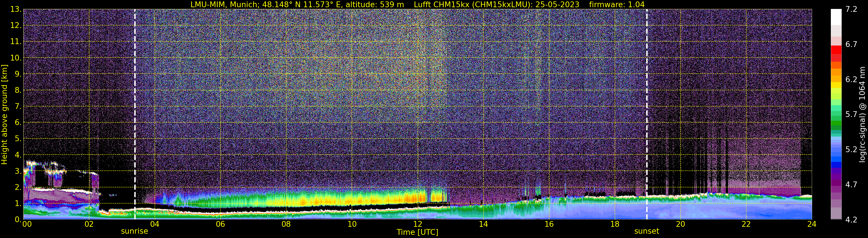Click the colorbar value '6.7'
This screenshot has height=238, width=868.
coord(851,44)
